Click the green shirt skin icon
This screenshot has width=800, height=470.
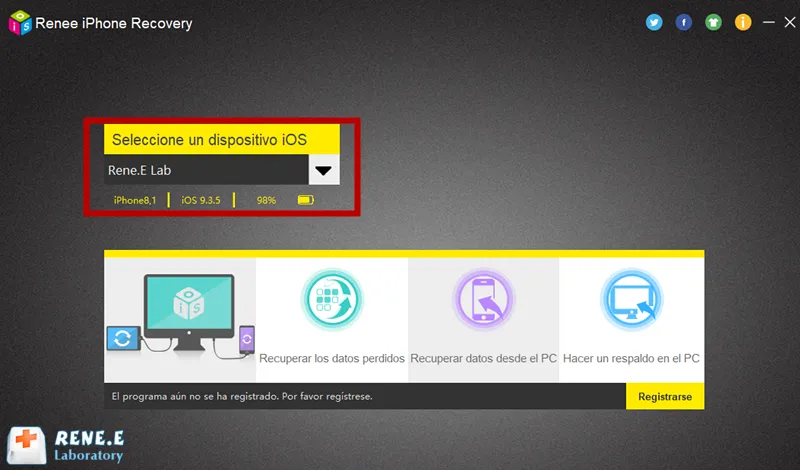(713, 22)
